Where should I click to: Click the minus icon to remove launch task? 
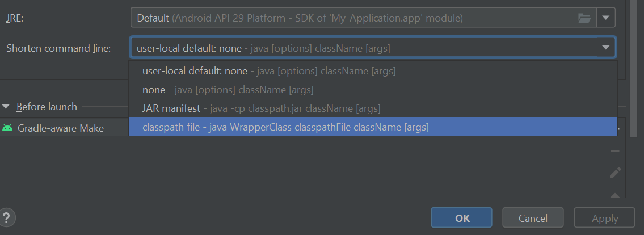pos(614,152)
